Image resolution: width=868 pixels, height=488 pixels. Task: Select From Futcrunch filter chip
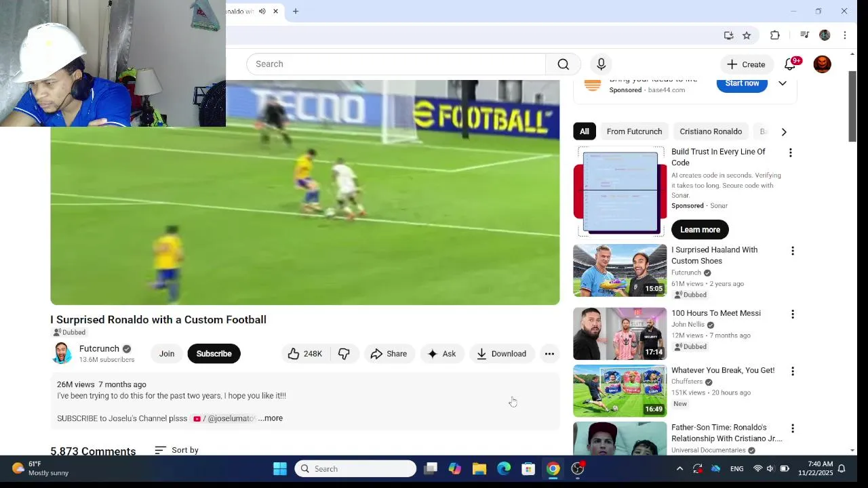634,131
